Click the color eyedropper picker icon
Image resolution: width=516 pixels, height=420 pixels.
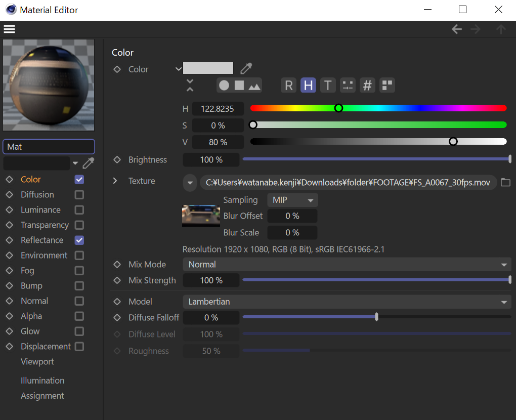(246, 68)
